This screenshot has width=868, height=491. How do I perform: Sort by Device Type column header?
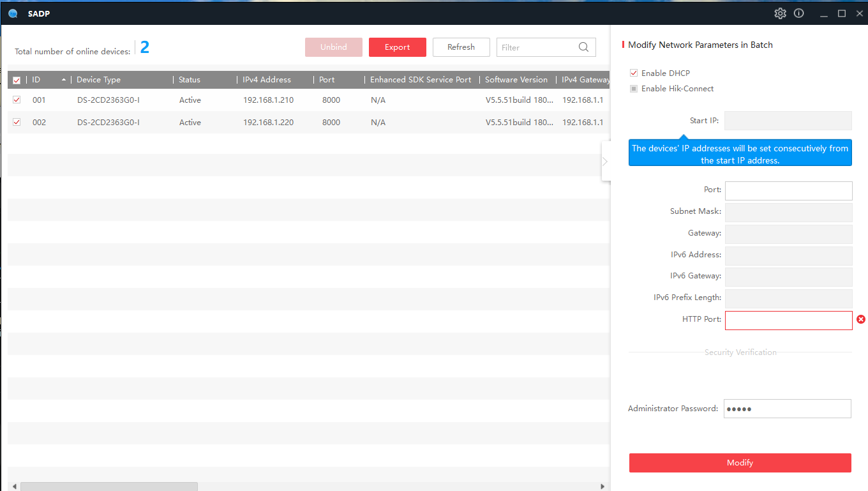tap(98, 80)
